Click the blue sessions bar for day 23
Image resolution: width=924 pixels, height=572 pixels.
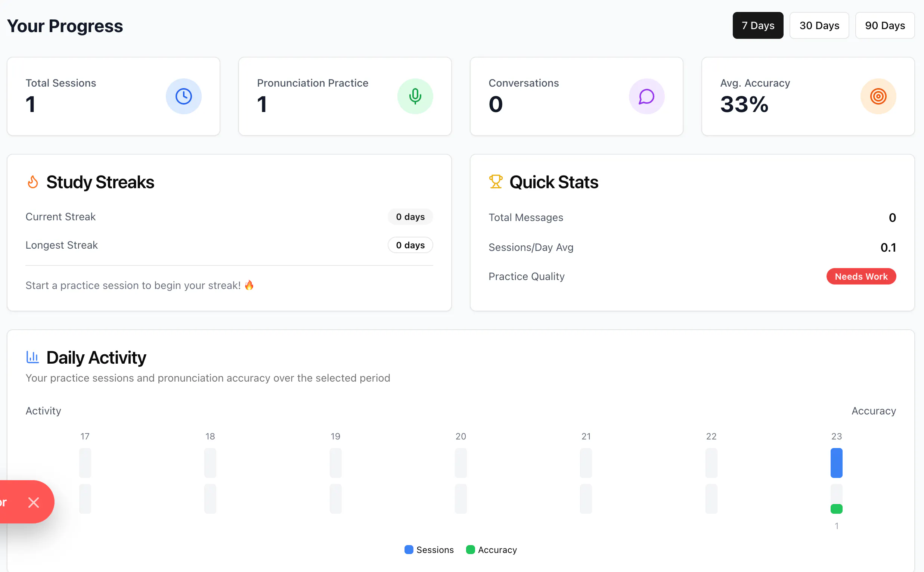[x=836, y=463]
